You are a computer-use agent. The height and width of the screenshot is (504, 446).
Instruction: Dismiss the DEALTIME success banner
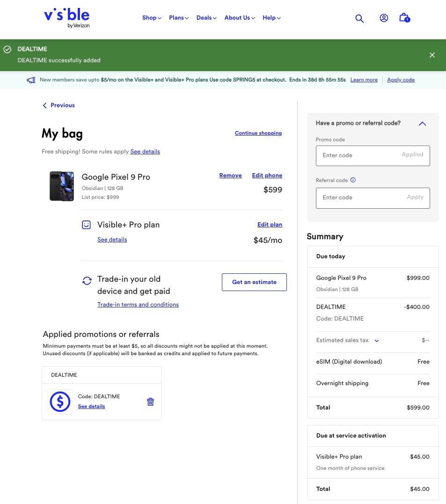(432, 55)
